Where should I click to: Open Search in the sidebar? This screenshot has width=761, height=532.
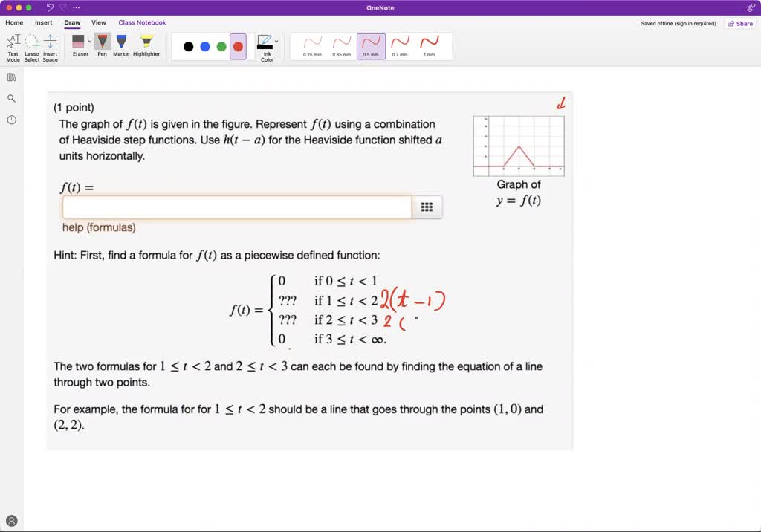click(11, 97)
